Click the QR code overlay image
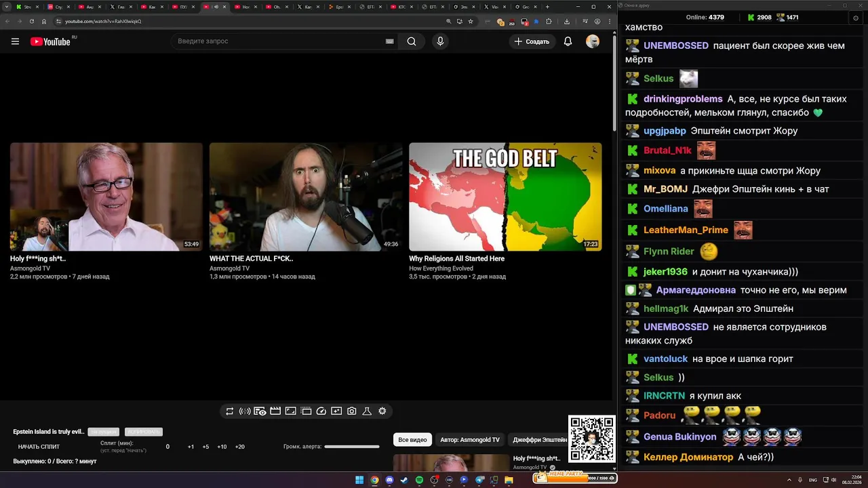 coord(591,439)
